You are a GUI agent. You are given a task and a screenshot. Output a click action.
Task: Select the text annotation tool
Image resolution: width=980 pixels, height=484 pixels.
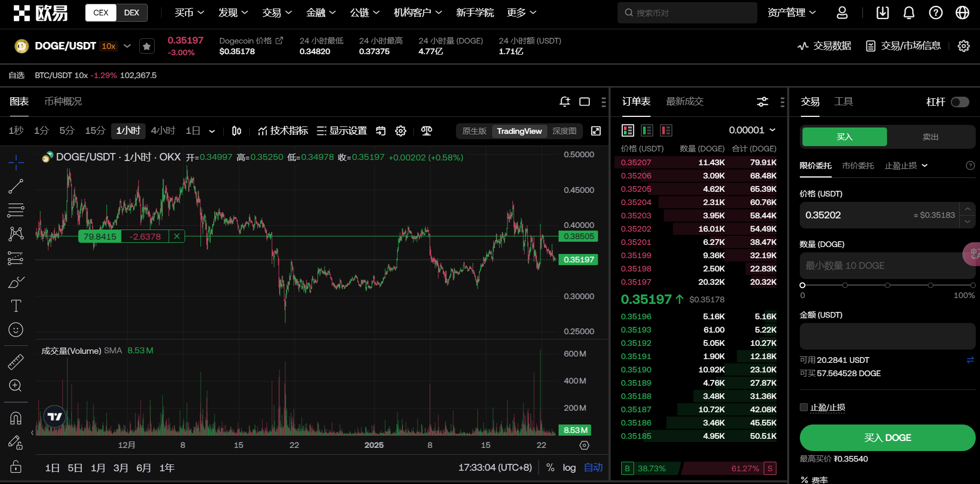[16, 305]
